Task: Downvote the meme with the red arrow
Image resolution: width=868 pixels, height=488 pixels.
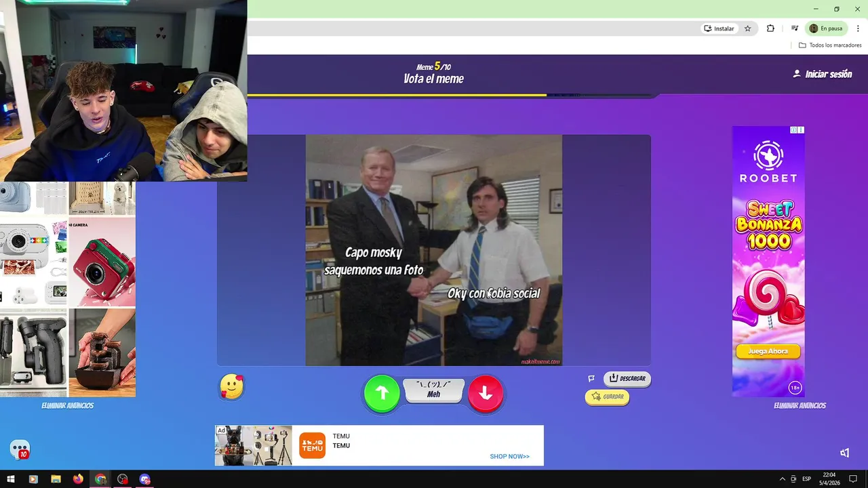Action: 486,393
